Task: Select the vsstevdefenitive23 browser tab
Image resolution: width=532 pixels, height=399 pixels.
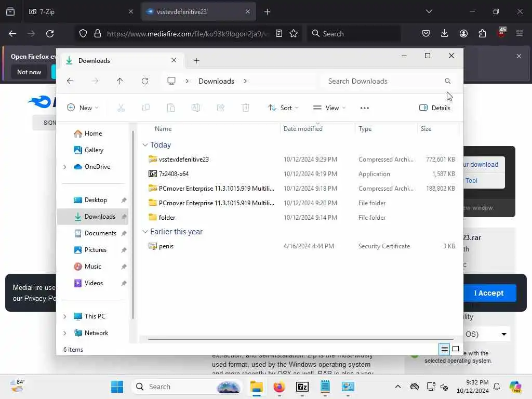Action: tap(198, 11)
